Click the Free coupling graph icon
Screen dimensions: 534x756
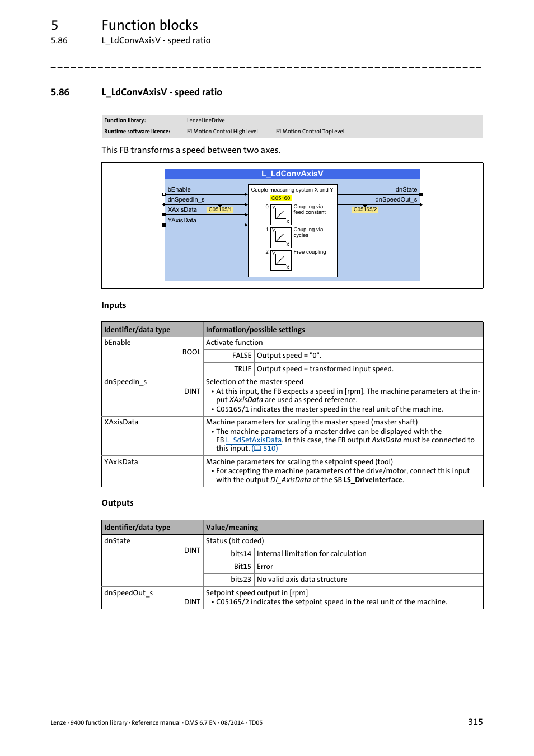tap(281, 260)
